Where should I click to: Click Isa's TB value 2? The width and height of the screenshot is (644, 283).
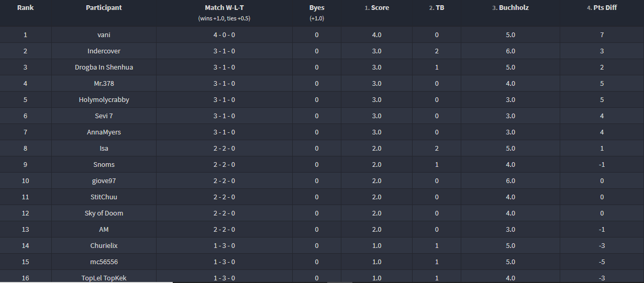[x=437, y=149]
